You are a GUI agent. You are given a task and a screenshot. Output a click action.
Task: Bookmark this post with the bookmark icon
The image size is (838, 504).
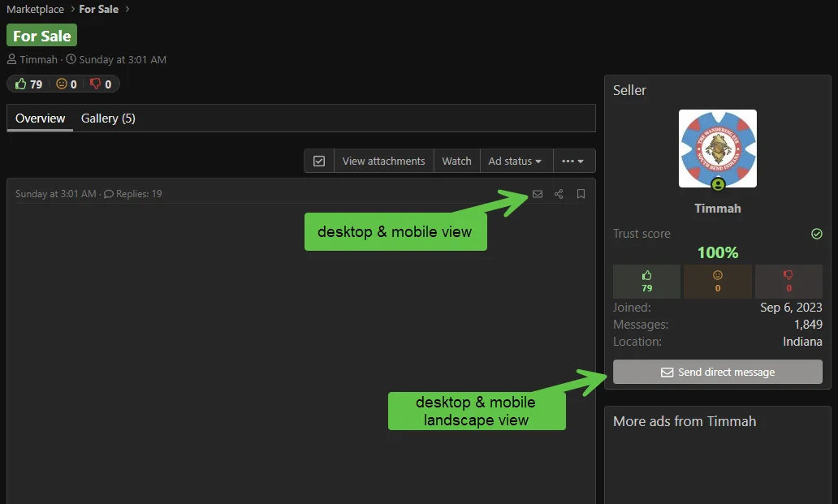tap(581, 194)
